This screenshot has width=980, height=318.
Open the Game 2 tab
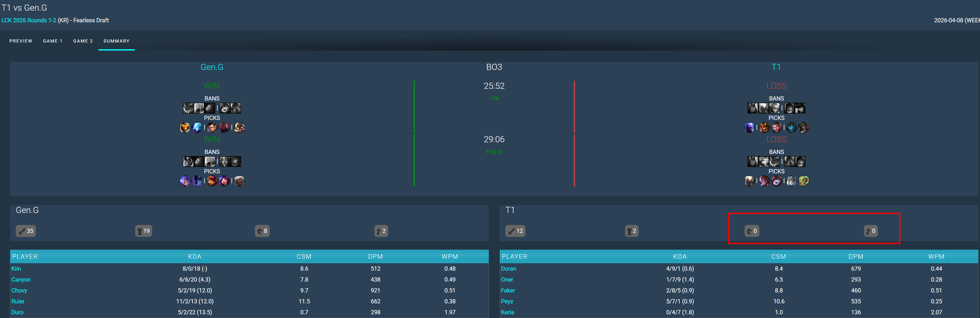(x=83, y=41)
